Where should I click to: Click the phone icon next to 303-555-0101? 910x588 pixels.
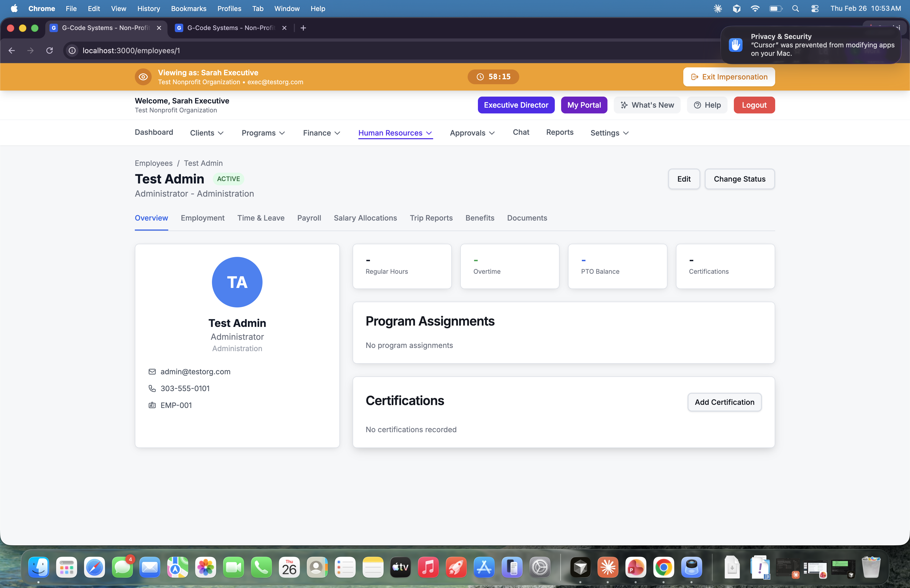pos(152,388)
